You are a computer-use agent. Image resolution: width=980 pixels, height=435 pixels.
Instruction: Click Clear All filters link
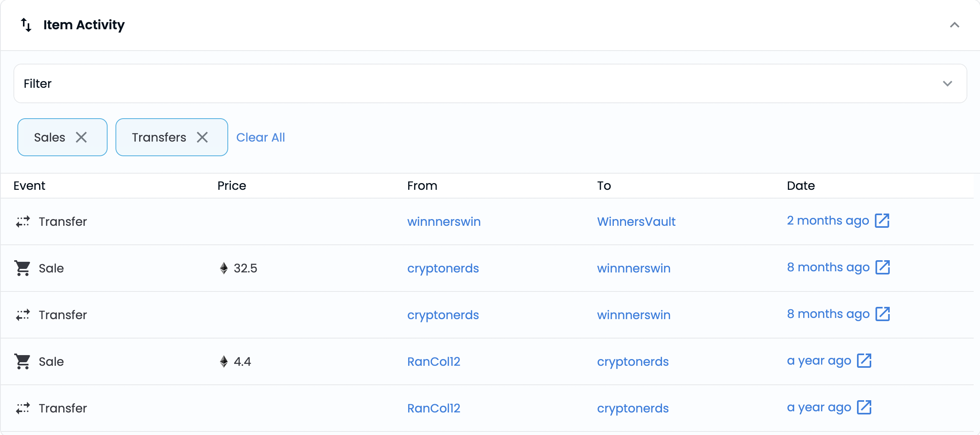tap(261, 137)
